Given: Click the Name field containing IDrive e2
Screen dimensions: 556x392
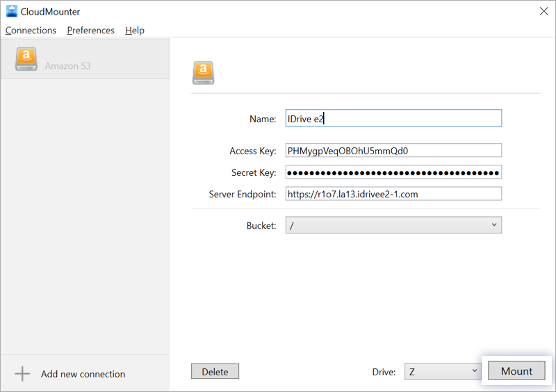Looking at the screenshot, I should click(393, 118).
